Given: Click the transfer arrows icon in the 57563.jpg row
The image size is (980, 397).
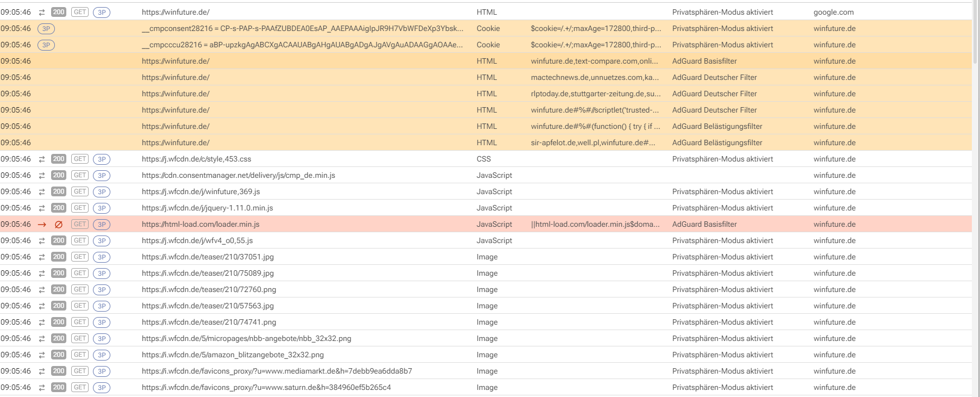Looking at the screenshot, I should click(x=42, y=306).
